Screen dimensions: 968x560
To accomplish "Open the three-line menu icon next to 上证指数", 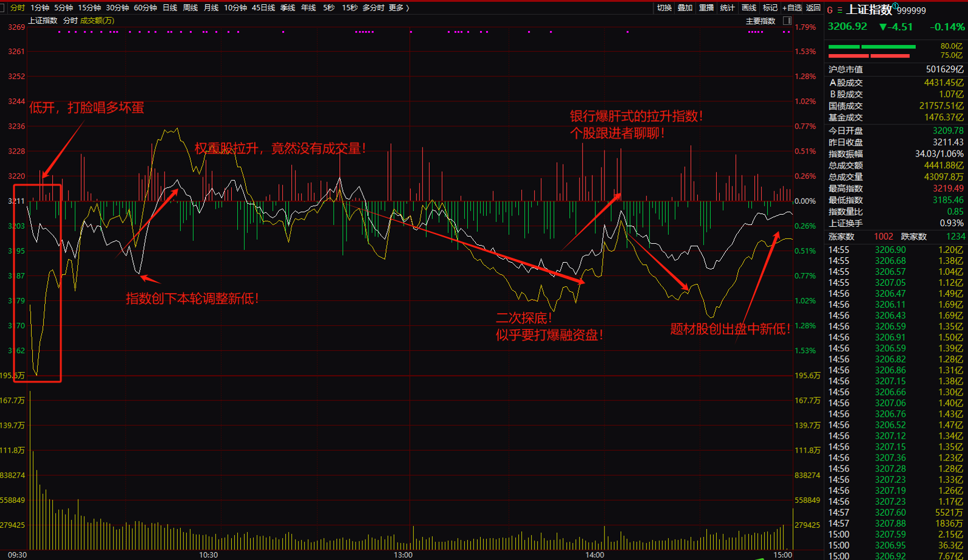I will click(x=839, y=10).
